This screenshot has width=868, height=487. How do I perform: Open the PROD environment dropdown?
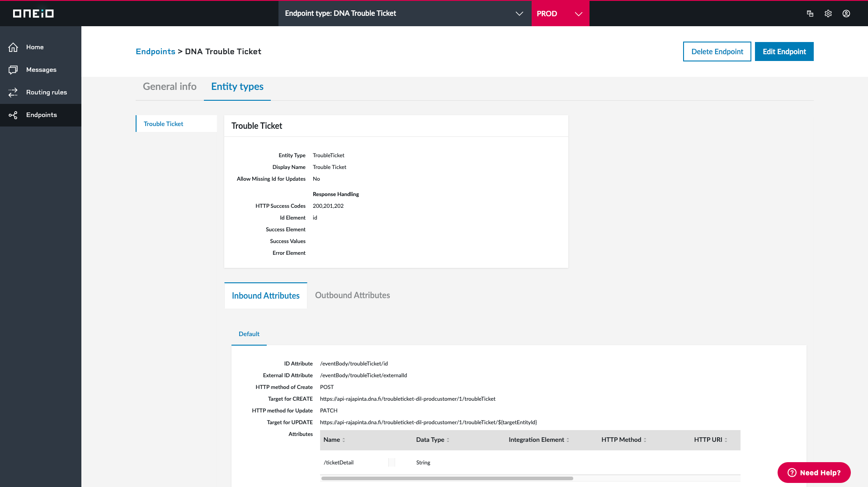pos(560,14)
